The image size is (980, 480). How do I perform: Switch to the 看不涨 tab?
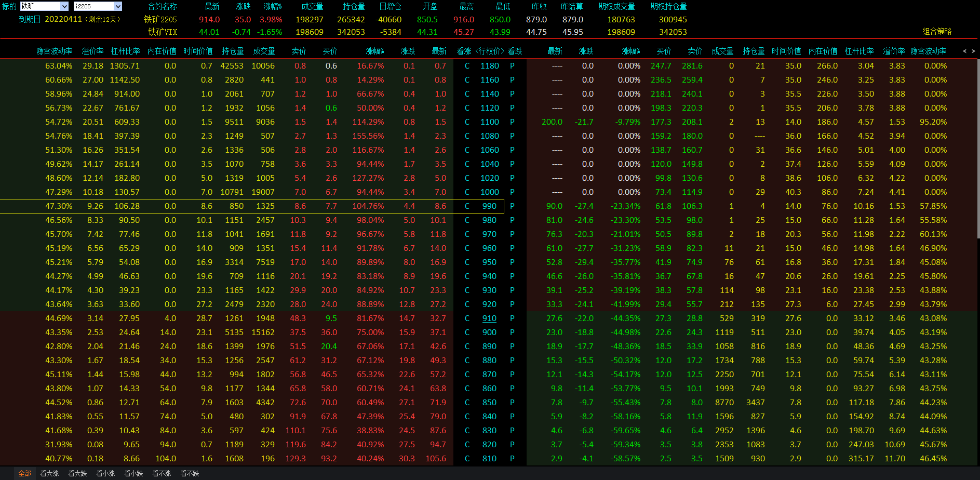[x=162, y=473]
